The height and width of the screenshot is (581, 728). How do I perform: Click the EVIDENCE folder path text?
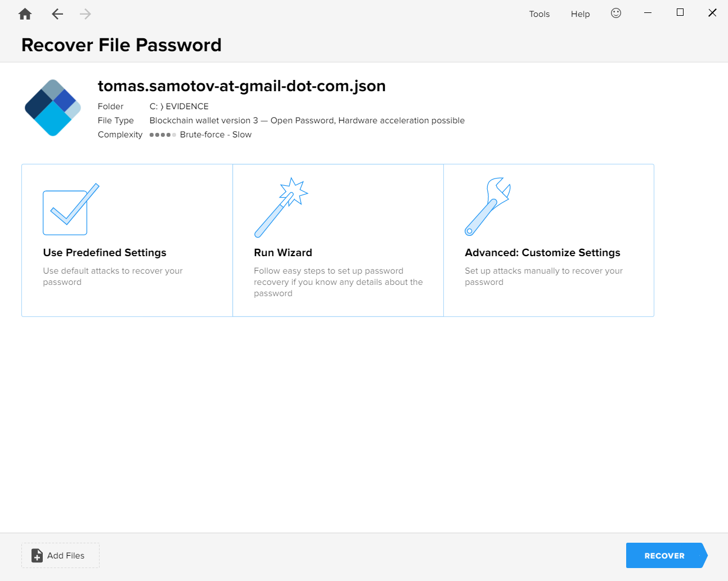tap(179, 106)
